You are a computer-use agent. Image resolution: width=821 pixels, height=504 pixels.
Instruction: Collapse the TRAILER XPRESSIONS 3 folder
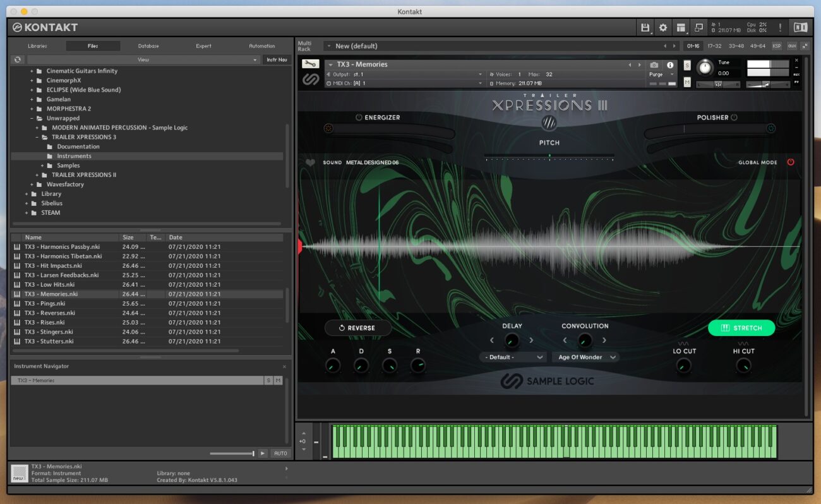[x=37, y=137]
